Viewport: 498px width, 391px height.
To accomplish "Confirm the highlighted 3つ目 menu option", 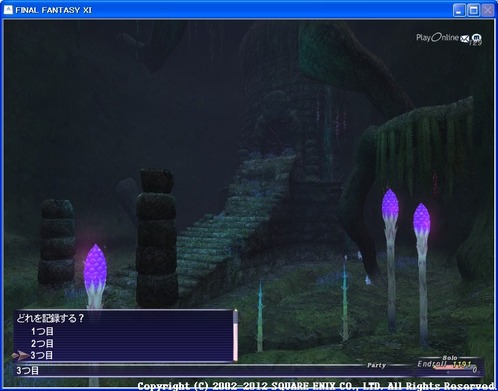I will point(42,355).
